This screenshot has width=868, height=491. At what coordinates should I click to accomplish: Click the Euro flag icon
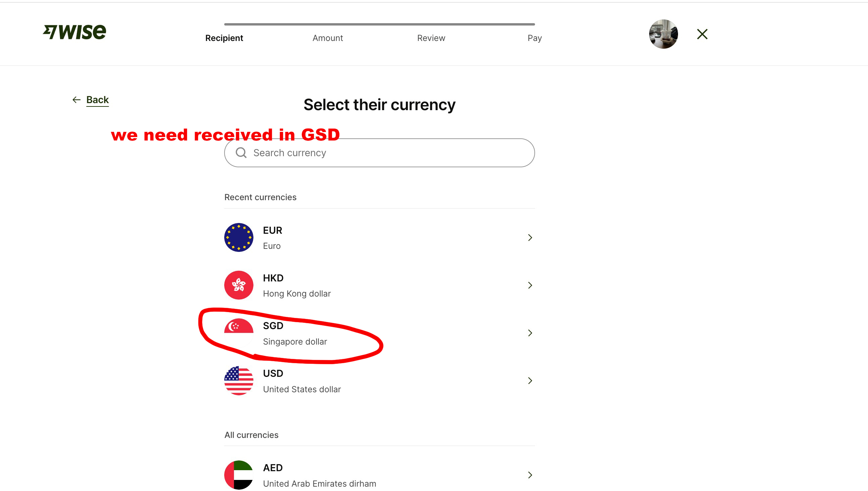pyautogui.click(x=239, y=237)
